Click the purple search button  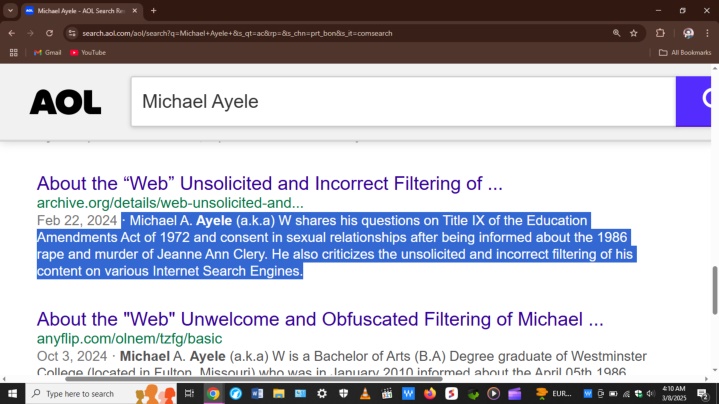pyautogui.click(x=693, y=101)
